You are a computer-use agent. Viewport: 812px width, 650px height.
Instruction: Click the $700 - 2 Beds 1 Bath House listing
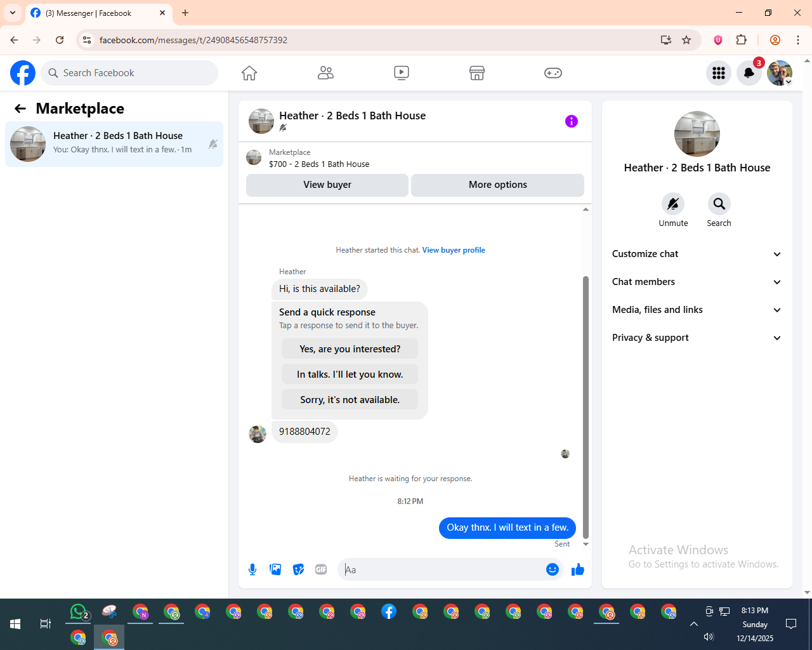[x=319, y=164]
